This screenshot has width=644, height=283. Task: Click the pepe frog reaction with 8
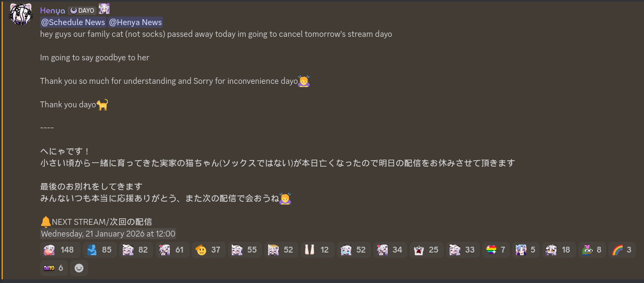click(x=592, y=250)
